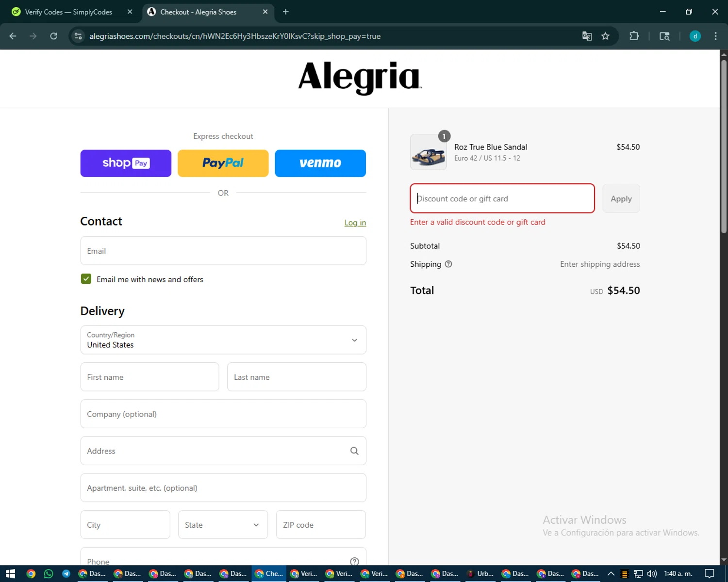Click the ZIP code field

[x=321, y=525]
